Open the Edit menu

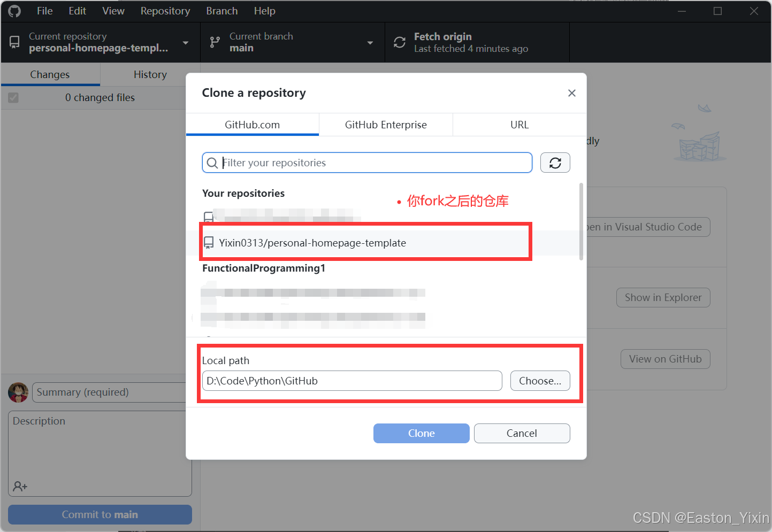tap(78, 11)
